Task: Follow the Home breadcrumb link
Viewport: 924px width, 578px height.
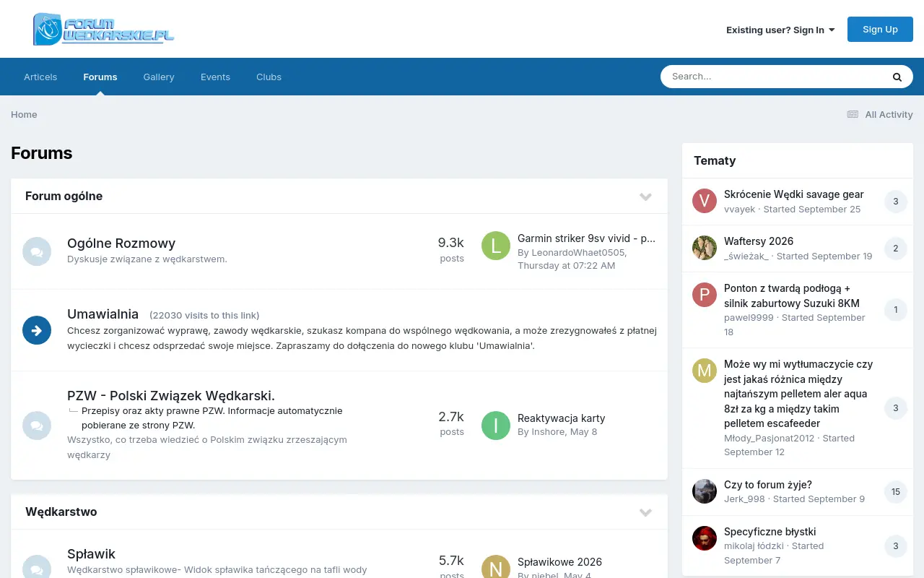Action: click(24, 114)
